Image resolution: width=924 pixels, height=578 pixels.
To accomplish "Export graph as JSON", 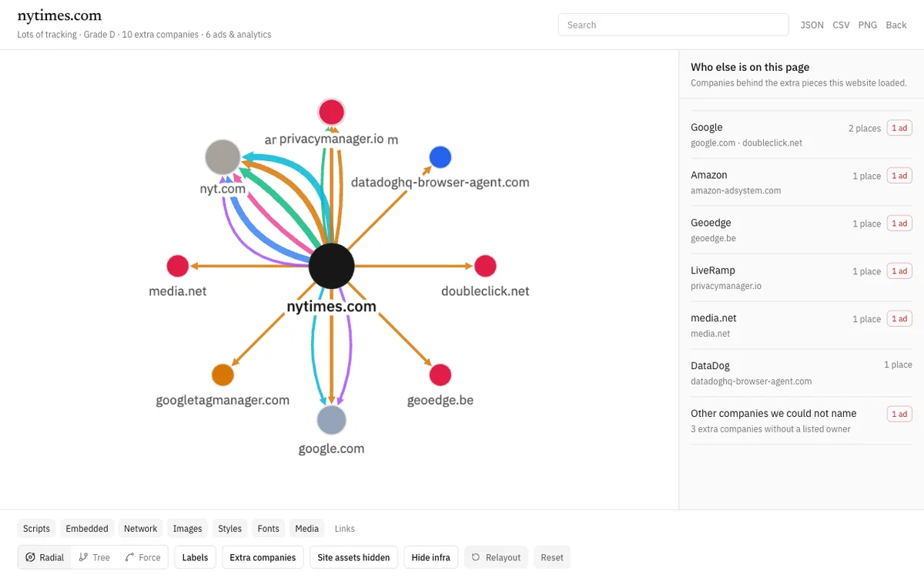I will click(812, 25).
